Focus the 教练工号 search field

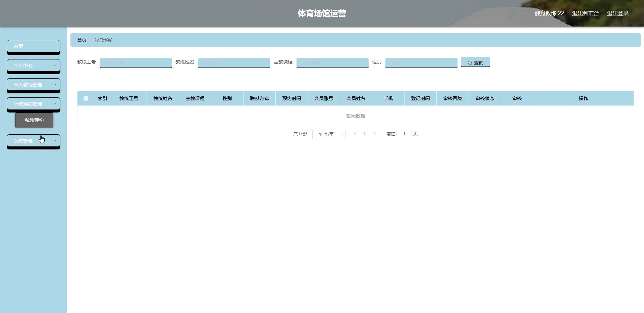coord(136,62)
